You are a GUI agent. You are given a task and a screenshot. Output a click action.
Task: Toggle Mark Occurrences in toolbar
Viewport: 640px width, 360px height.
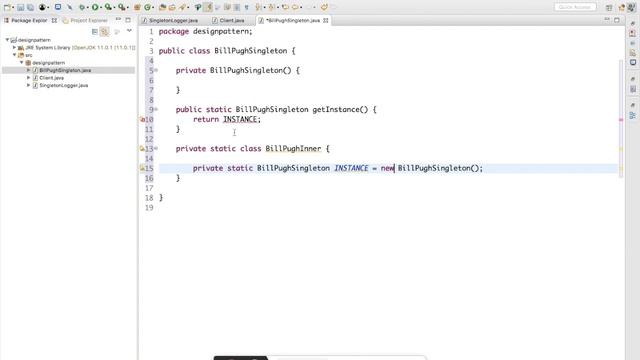209,7
